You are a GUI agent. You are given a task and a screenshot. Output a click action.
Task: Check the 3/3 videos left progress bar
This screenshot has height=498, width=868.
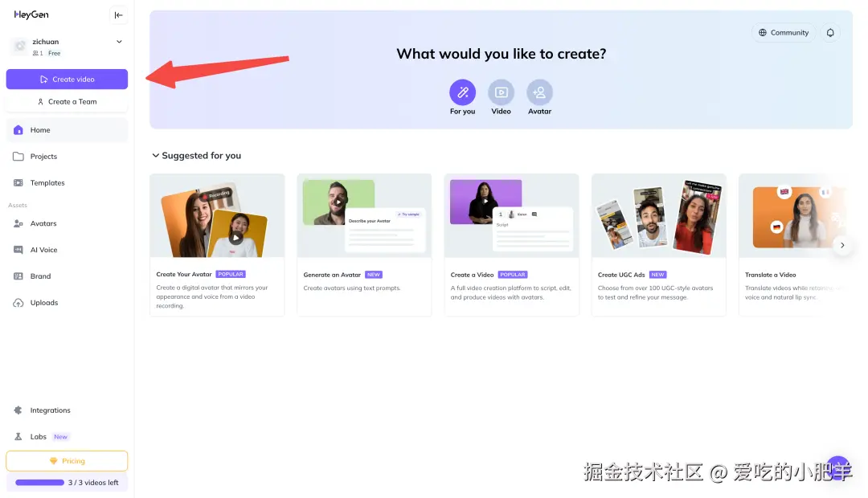67,482
